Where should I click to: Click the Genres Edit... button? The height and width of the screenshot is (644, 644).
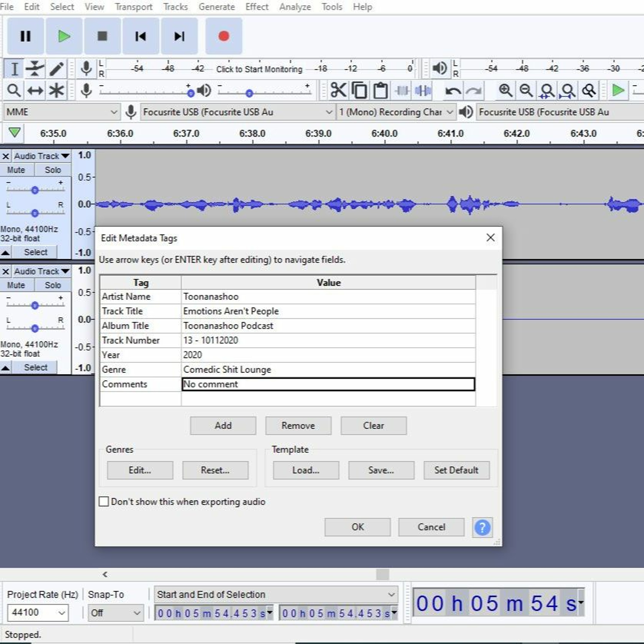click(140, 470)
